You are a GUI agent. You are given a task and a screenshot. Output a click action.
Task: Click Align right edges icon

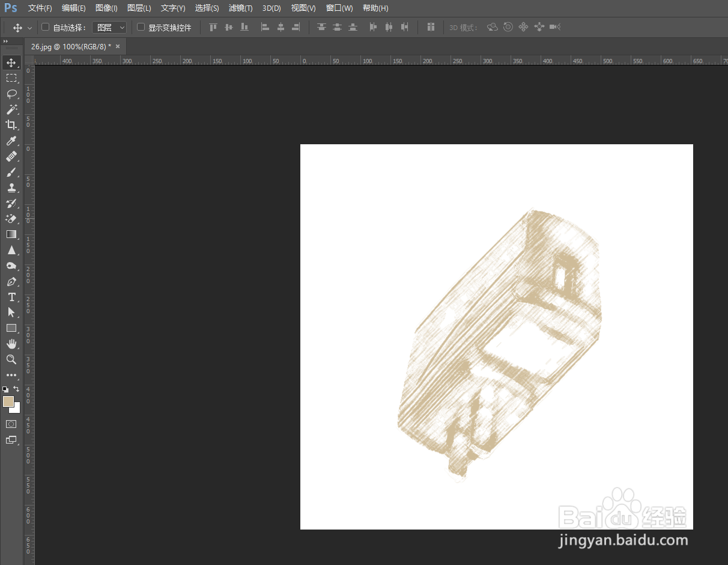pos(296,27)
